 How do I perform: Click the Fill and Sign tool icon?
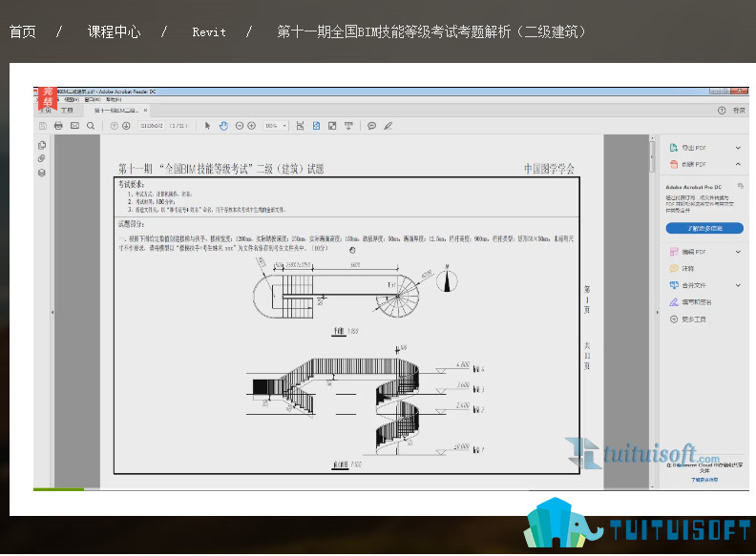(x=674, y=302)
